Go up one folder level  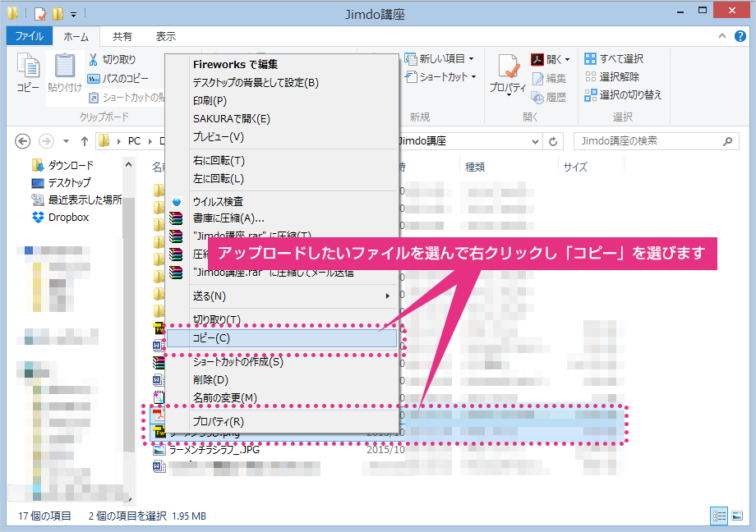point(85,141)
